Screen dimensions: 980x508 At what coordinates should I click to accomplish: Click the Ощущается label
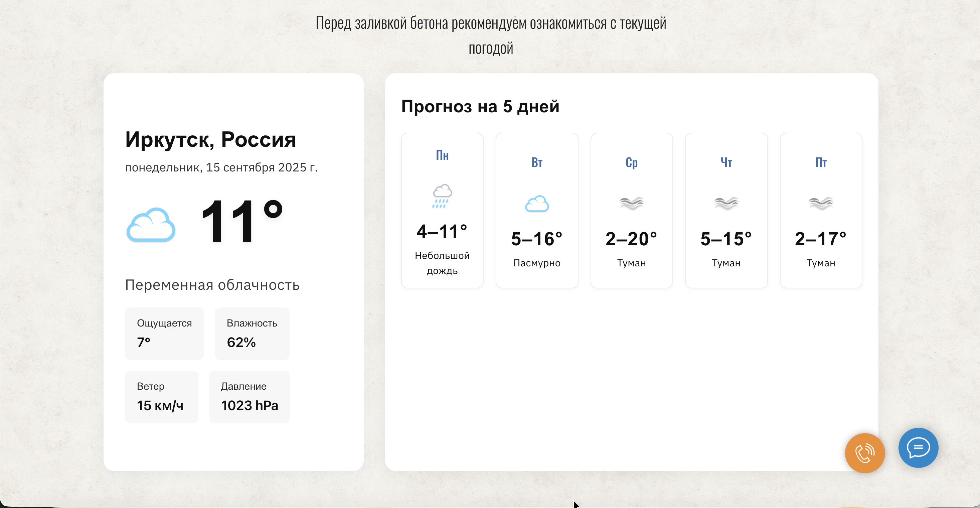164,323
